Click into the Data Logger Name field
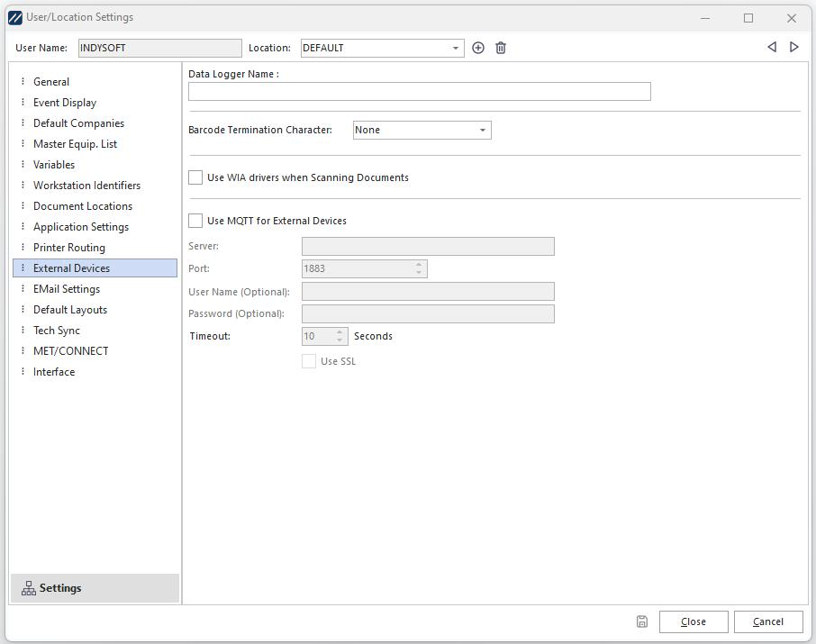 (420, 92)
